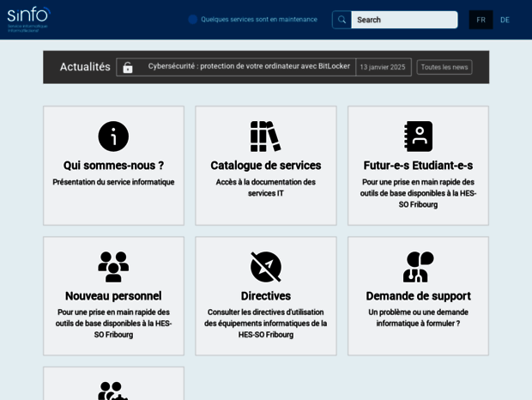Image resolution: width=532 pixels, height=400 pixels.
Task: Focus the Search input field
Action: (404, 20)
